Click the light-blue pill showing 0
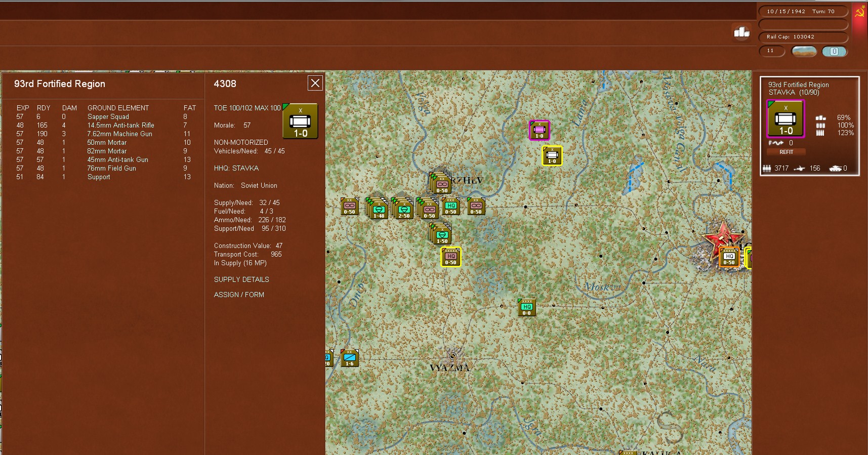The height and width of the screenshot is (455, 868). click(834, 51)
